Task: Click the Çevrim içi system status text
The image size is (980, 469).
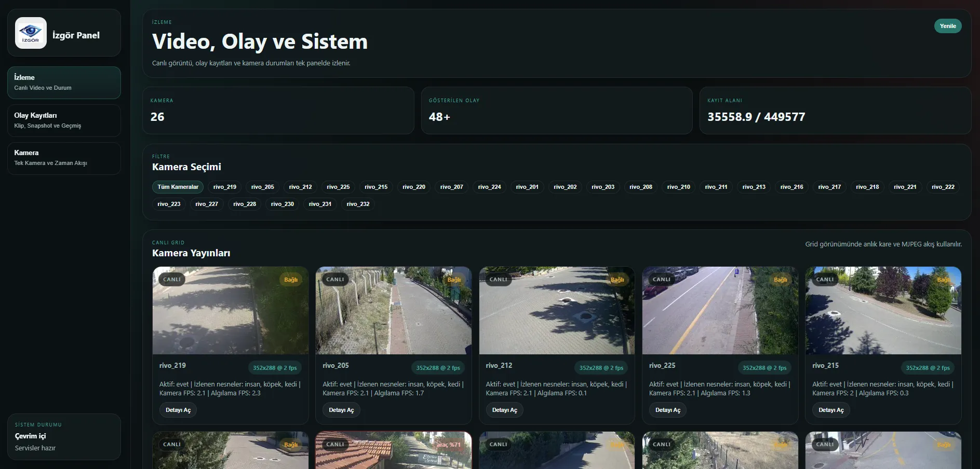Action: coord(30,436)
